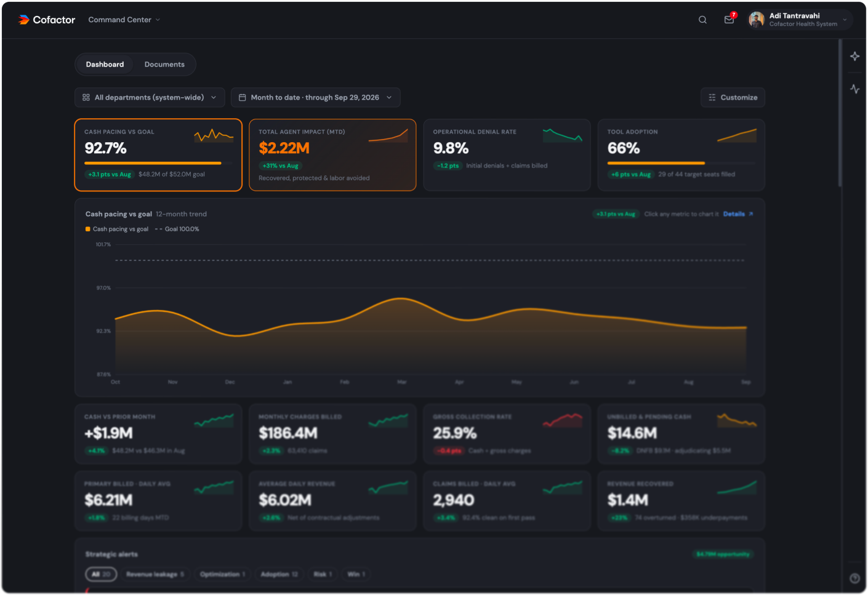The image size is (868, 595).
Task: Click the Revenue Recovered green sparkline
Action: pyautogui.click(x=737, y=487)
